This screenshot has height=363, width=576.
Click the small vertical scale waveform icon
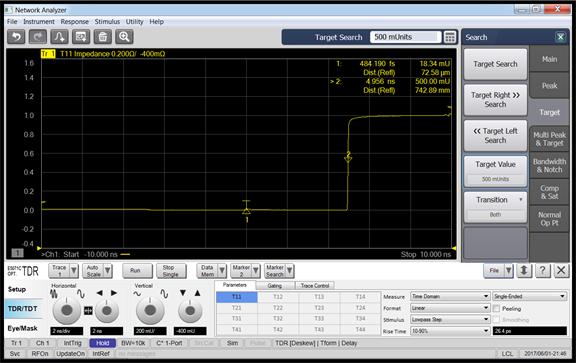click(x=137, y=294)
